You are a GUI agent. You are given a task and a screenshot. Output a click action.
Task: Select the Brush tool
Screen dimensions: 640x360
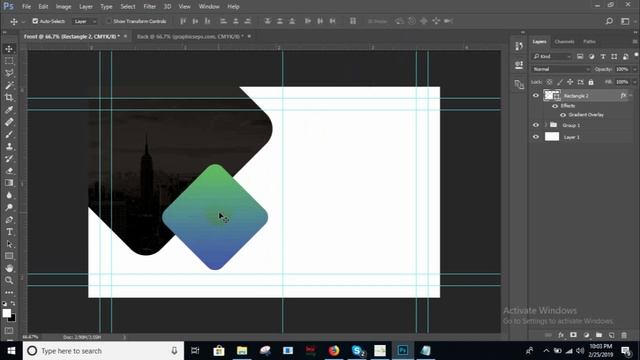[9, 134]
